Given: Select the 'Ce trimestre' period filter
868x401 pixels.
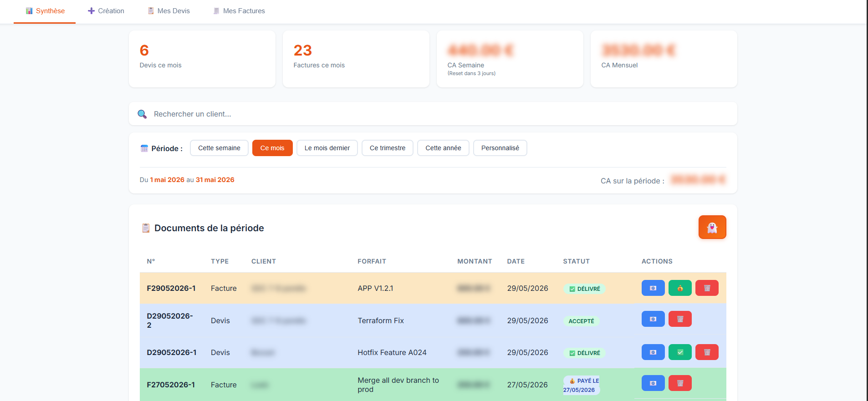Looking at the screenshot, I should point(388,148).
